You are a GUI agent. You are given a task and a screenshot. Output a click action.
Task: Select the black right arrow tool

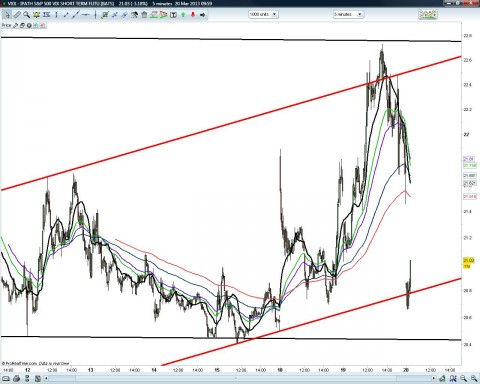[202, 15]
